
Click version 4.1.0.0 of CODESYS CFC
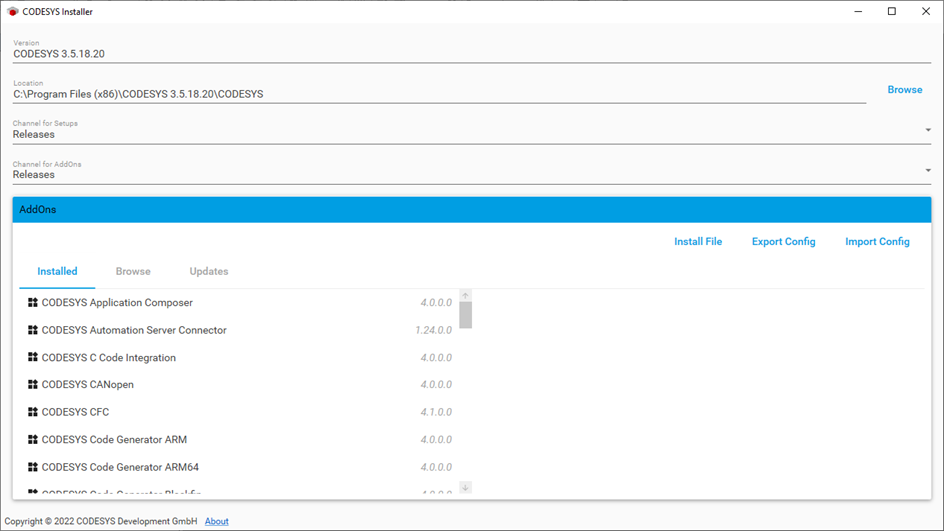tap(436, 412)
